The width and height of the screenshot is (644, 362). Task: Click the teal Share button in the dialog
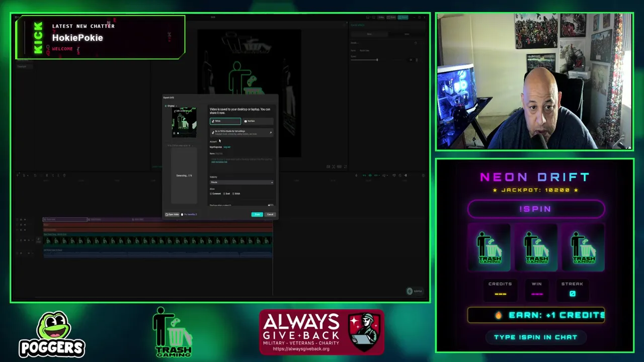[257, 214]
